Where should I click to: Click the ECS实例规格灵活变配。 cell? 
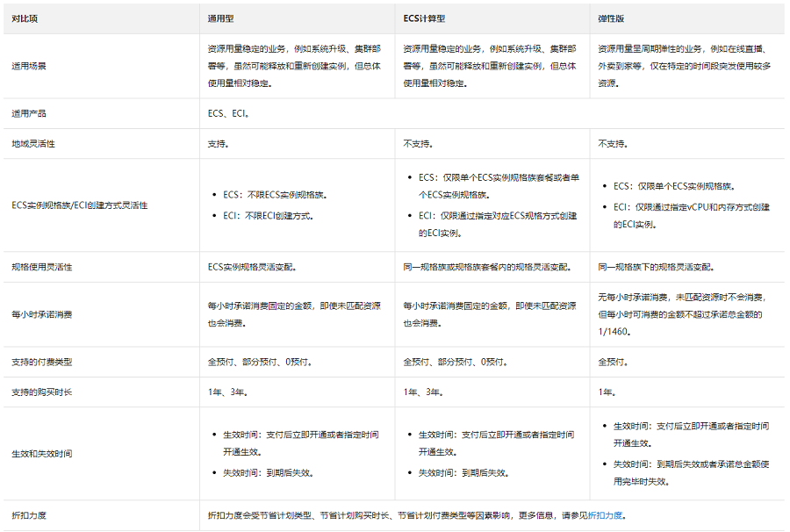click(x=252, y=267)
